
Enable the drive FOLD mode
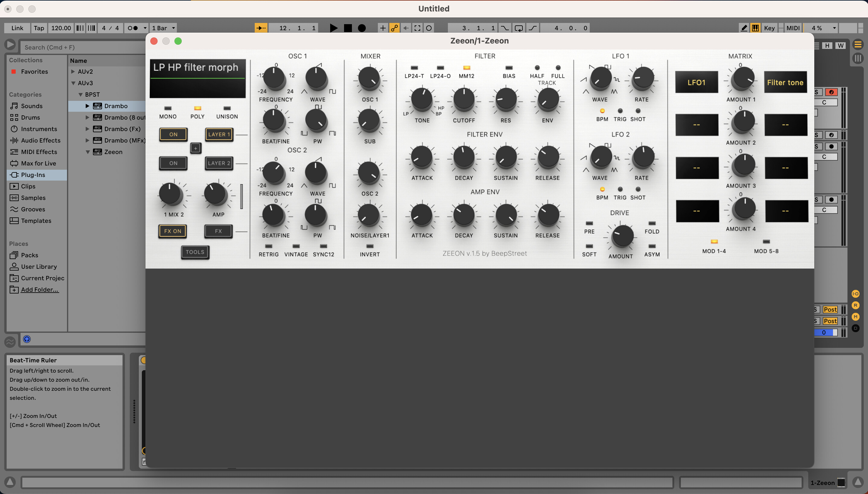[x=652, y=223]
